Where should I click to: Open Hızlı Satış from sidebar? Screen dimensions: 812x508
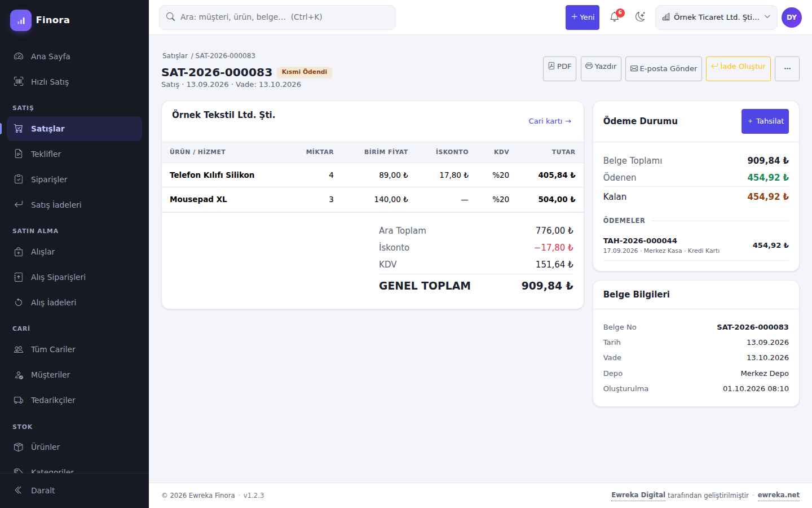[74, 82]
